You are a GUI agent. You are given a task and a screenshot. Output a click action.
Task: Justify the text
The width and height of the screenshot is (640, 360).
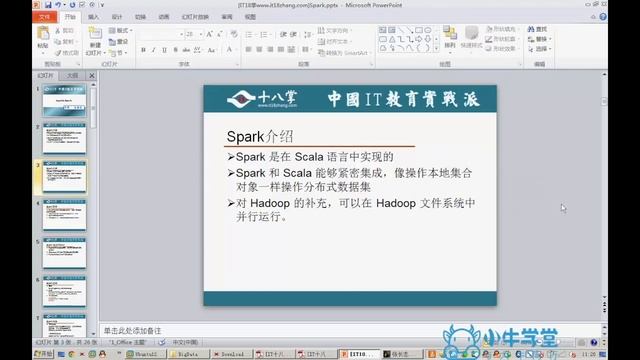point(280,49)
